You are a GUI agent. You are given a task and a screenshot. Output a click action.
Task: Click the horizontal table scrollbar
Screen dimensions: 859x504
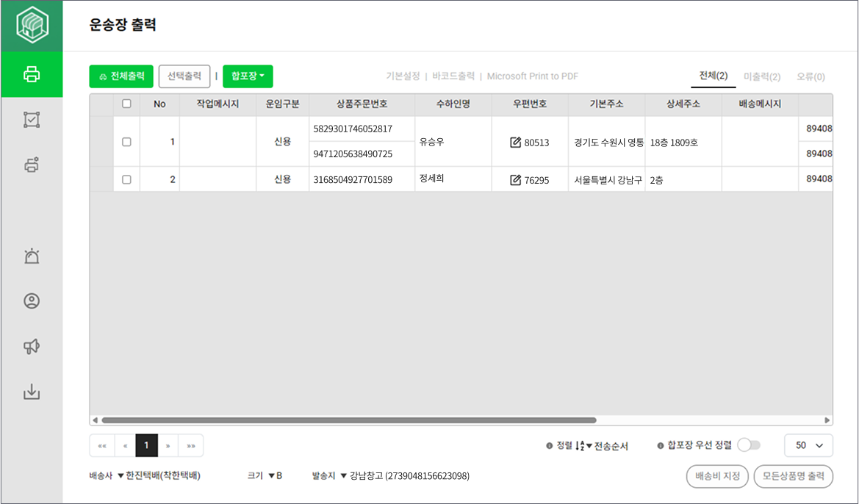click(348, 420)
